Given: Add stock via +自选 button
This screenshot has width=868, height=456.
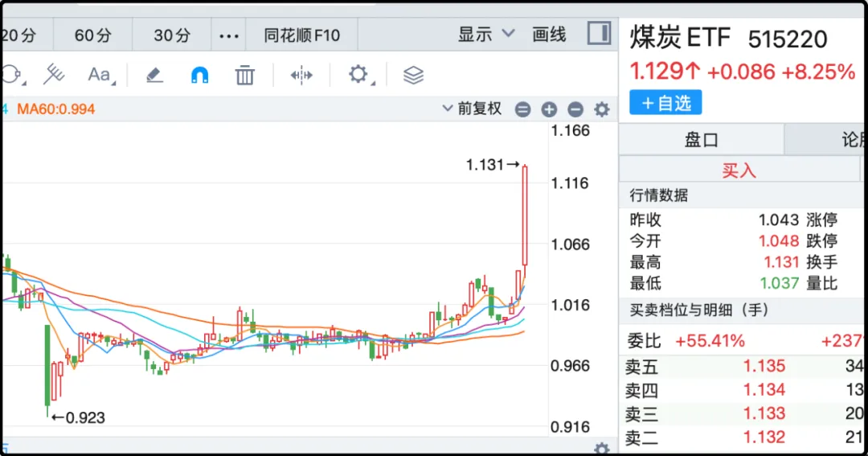Looking at the screenshot, I should (665, 103).
